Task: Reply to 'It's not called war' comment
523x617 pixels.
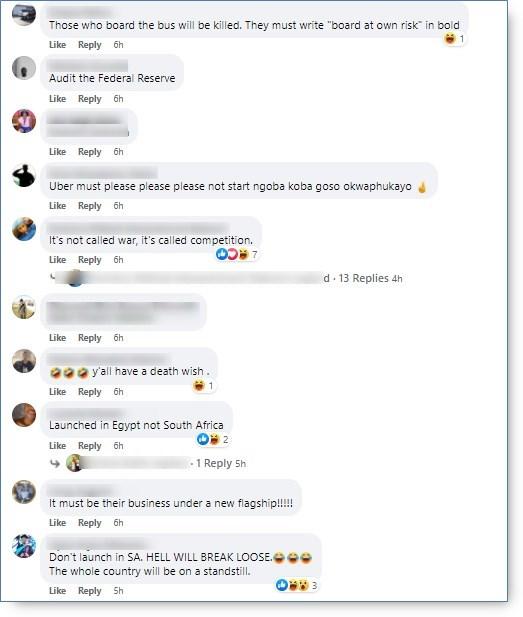Action: [90, 260]
